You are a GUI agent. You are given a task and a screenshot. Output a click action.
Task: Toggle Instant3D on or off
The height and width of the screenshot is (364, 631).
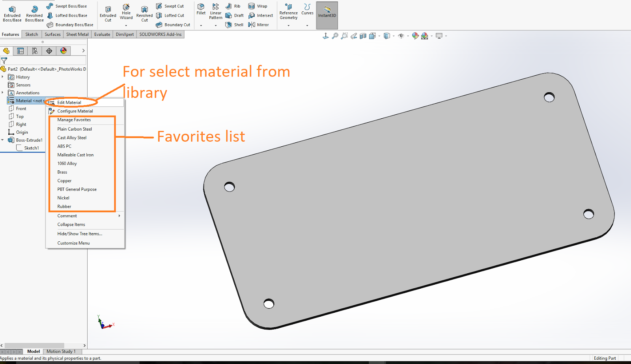(327, 13)
